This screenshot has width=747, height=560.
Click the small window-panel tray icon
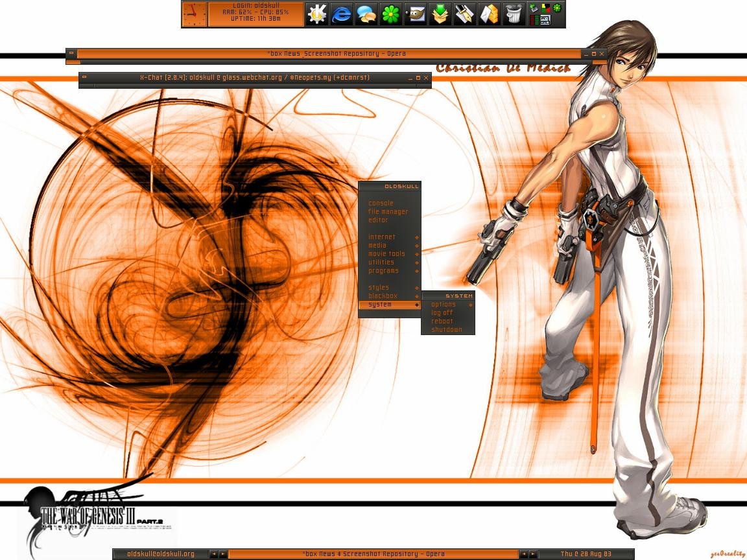coord(545,19)
